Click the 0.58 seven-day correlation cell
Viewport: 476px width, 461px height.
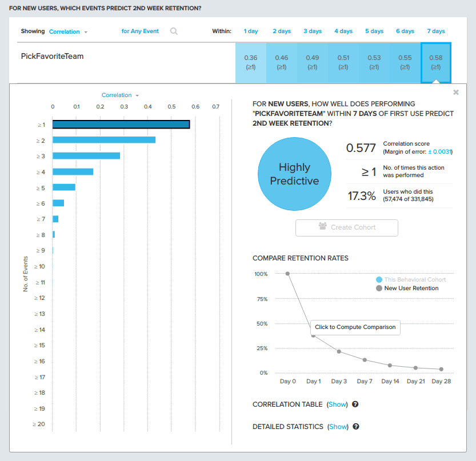435,62
